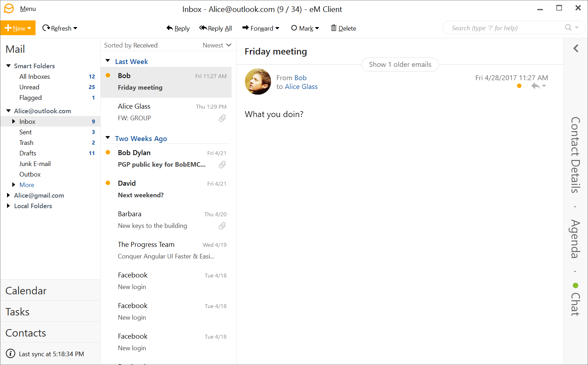
Task: Open the Refresh dropdown arrow
Action: click(x=75, y=28)
